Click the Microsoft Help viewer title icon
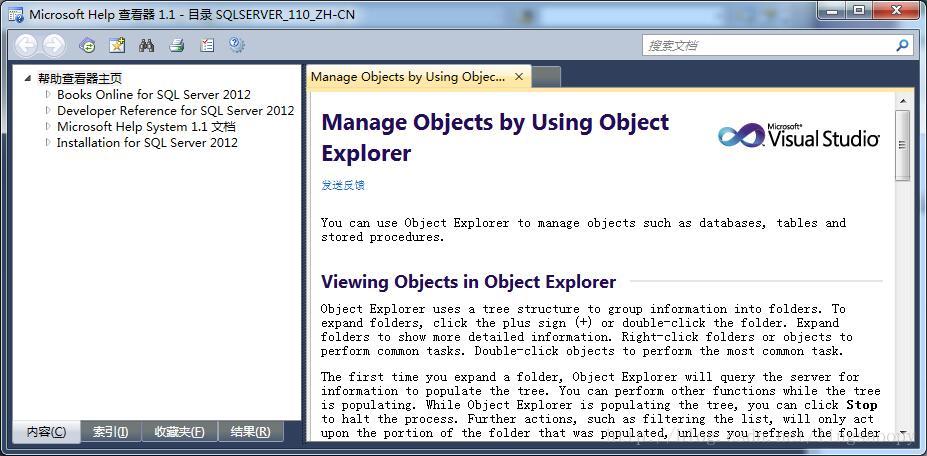 pos(16,14)
